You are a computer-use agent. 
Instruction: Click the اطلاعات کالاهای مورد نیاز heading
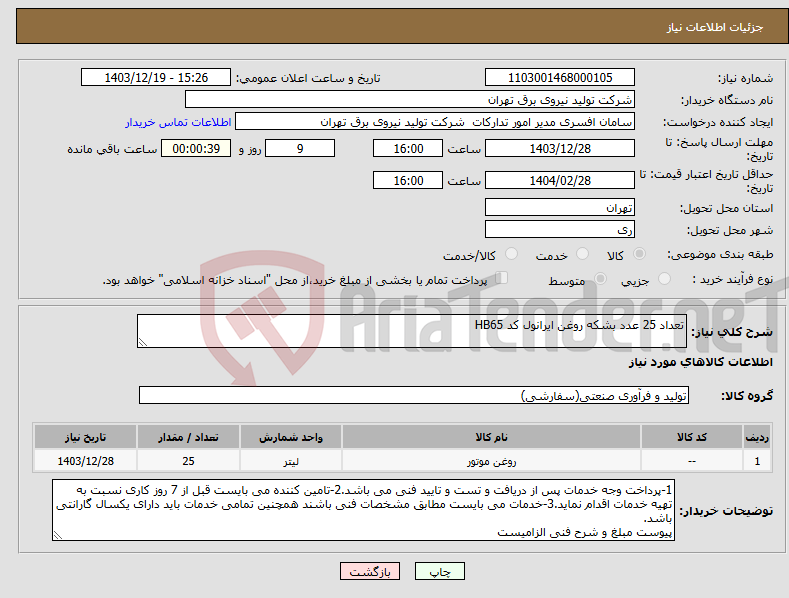click(700, 362)
